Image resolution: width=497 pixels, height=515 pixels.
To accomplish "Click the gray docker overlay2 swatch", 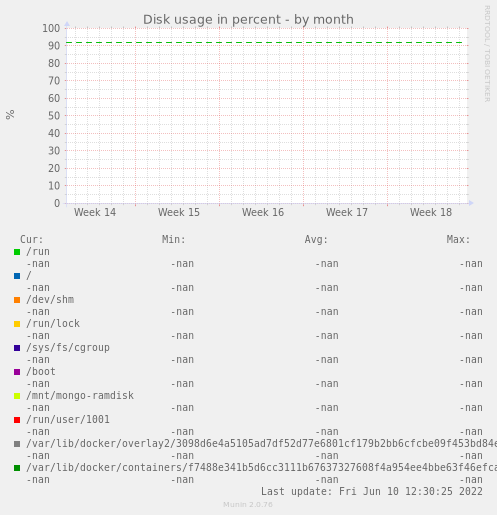I will [x=17, y=444].
